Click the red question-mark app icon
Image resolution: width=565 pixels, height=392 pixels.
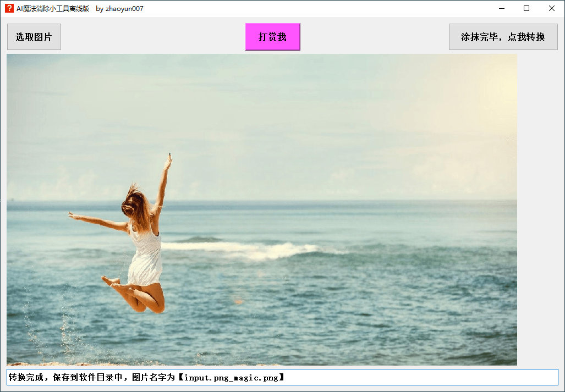pos(9,8)
